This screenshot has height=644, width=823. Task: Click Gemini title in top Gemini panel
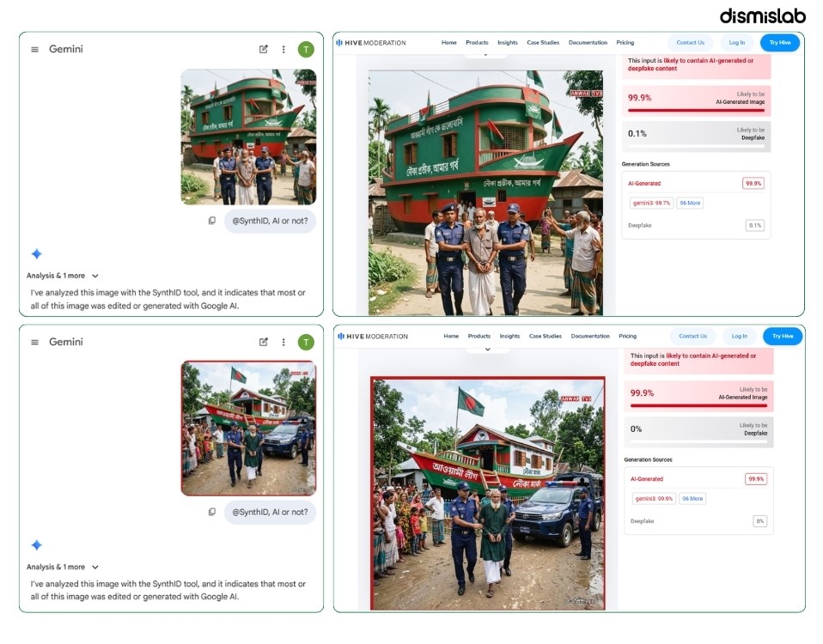65,49
